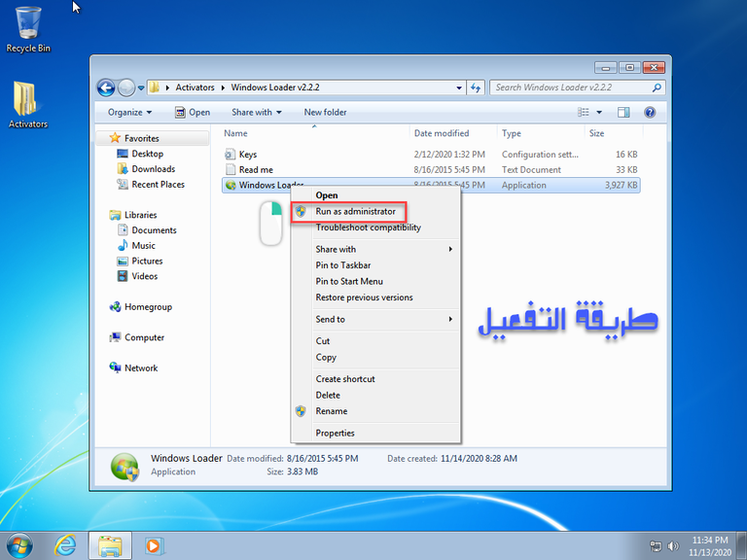Expand the arrow after Activators breadcrumb
The image size is (747, 560).
(x=223, y=87)
